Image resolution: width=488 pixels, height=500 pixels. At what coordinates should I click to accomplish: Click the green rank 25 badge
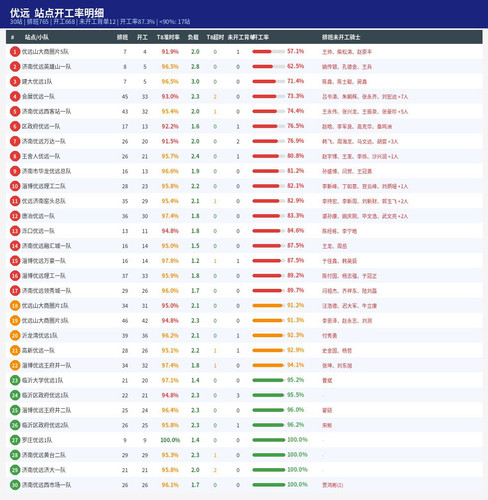tap(15, 410)
